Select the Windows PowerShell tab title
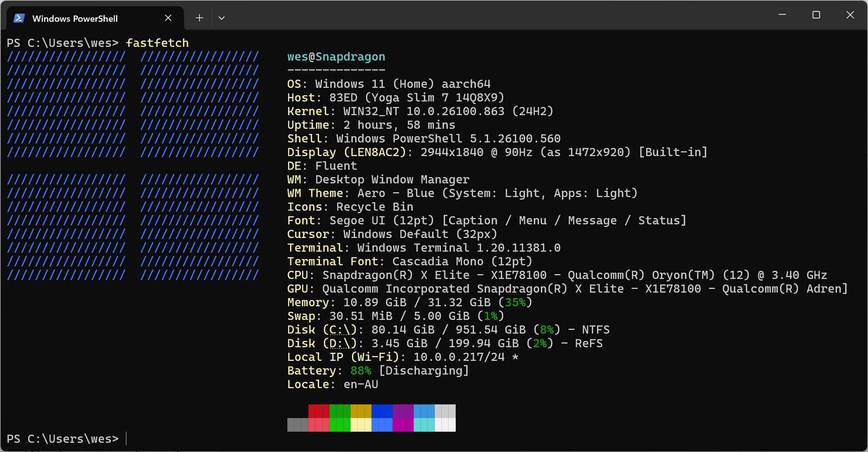Image resolution: width=868 pixels, height=452 pixels. 75,18
